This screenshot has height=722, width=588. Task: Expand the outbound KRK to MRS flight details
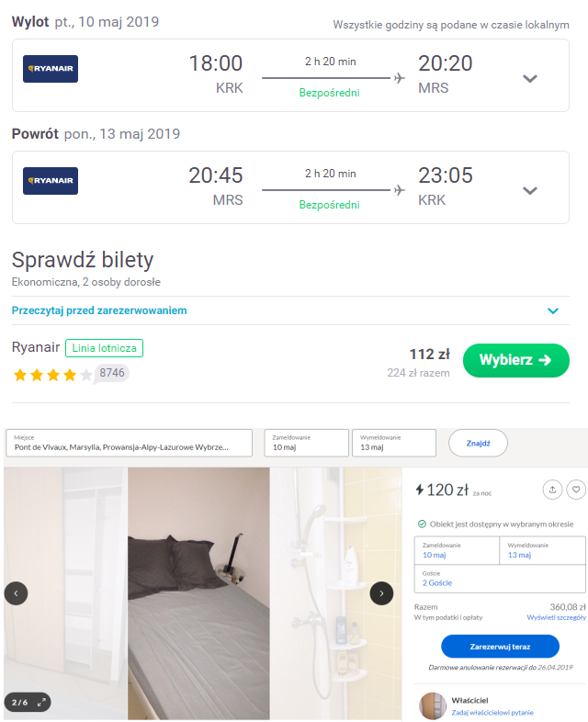[x=529, y=78]
